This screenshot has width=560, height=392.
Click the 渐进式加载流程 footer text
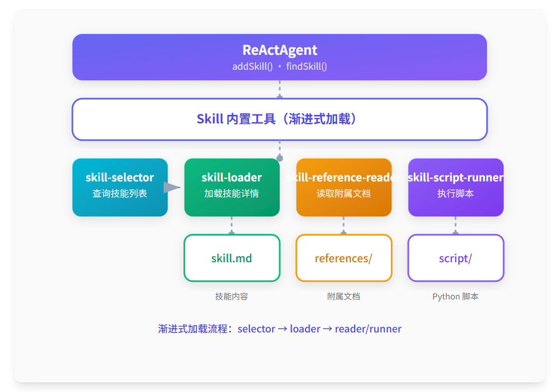pos(280,329)
